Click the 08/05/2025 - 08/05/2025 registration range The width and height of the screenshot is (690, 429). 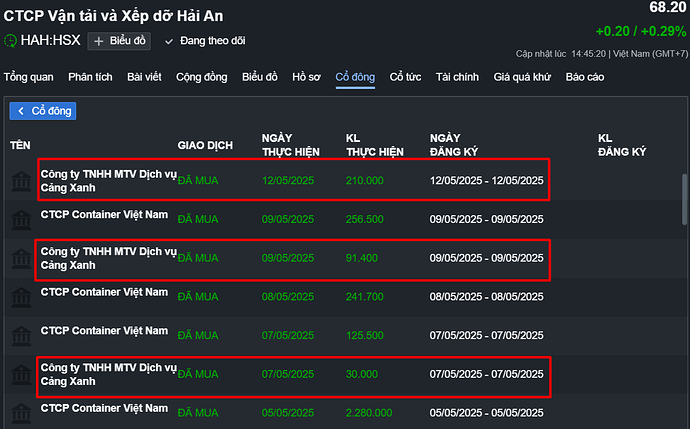point(486,297)
